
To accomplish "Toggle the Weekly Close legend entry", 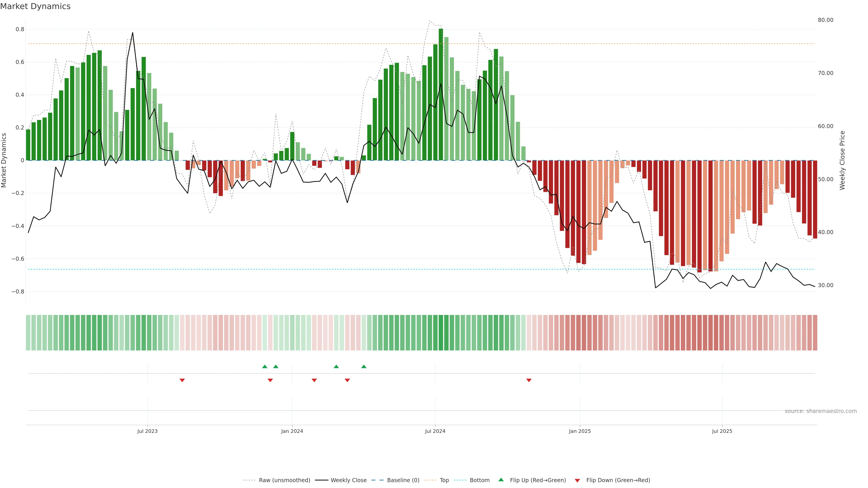I will [x=348, y=480].
